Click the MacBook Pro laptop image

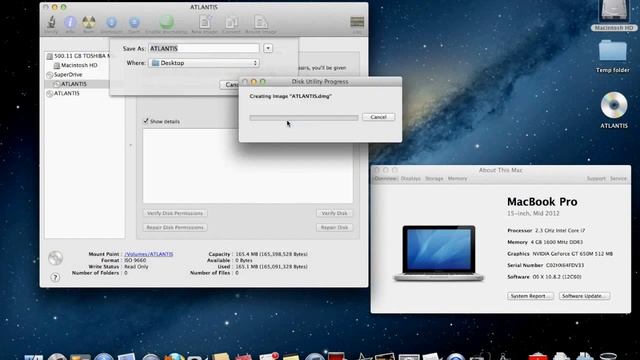pyautogui.click(x=439, y=253)
